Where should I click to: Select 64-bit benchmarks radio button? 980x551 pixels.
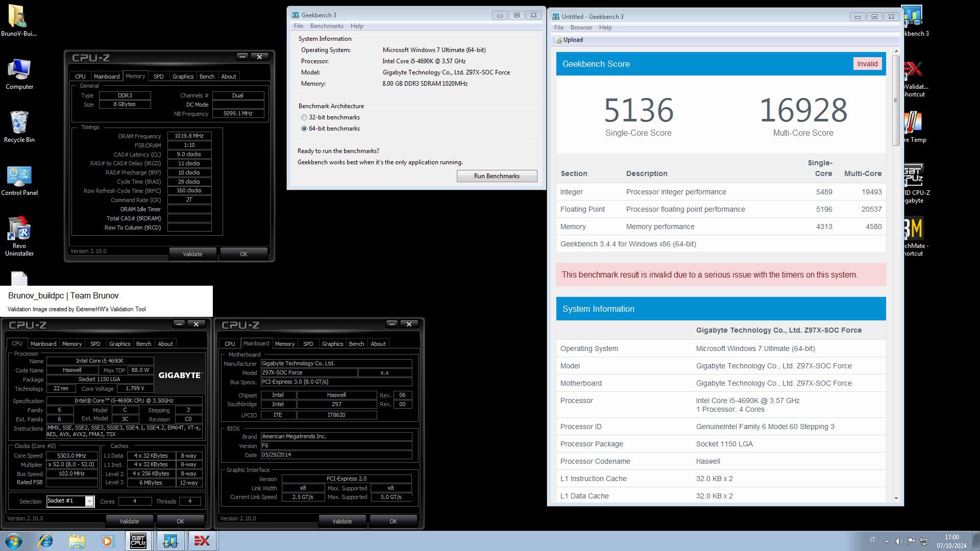pos(304,129)
